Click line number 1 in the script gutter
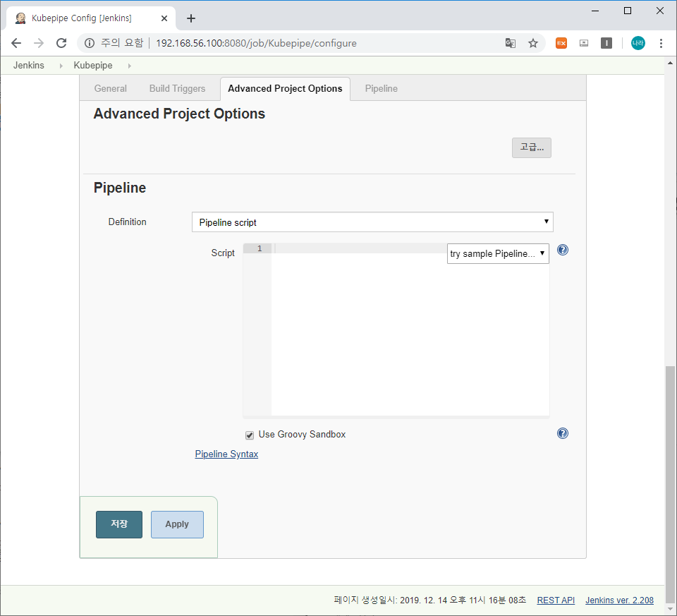 [259, 248]
